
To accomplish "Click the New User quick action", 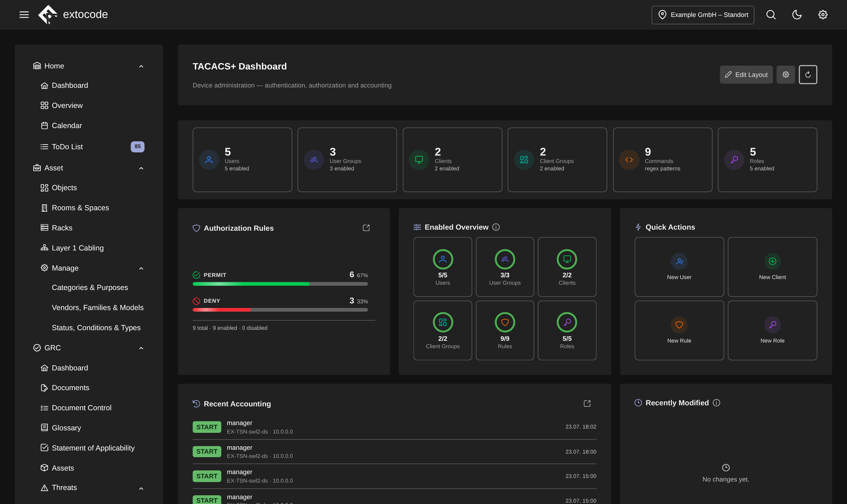I will click(679, 267).
